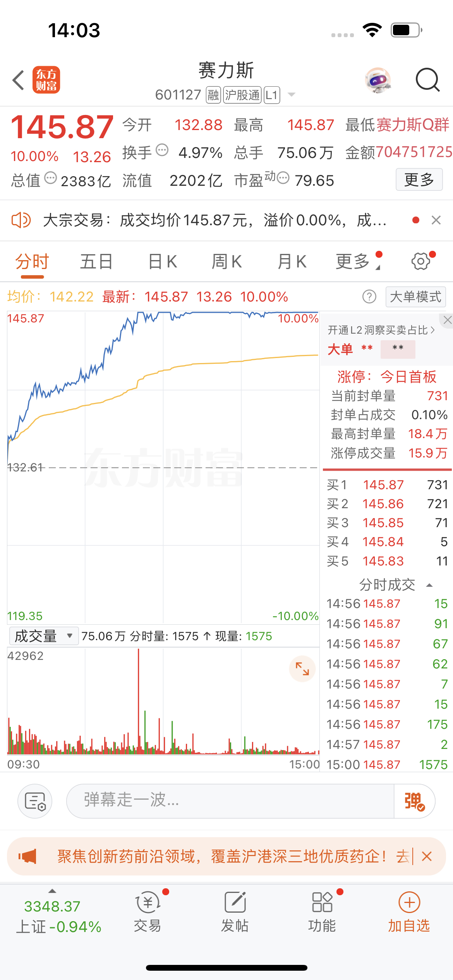Toggle 大单模式 button
This screenshot has width=453, height=980.
(x=416, y=297)
